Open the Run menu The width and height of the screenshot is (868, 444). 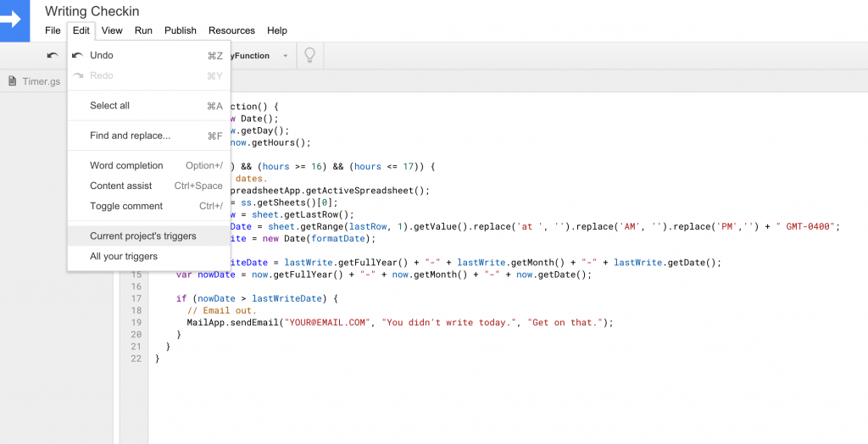143,31
